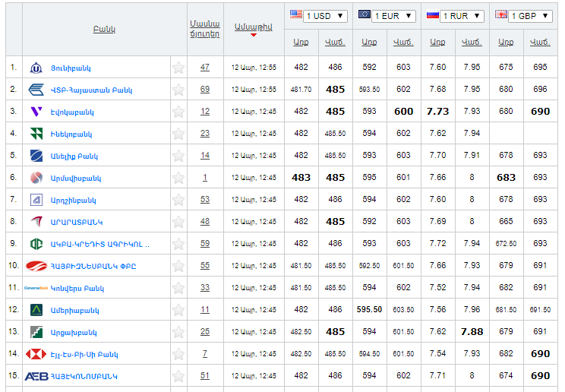Viewport: 565px width, 392px height.
Task: Sort by RUR Վաճ. column header
Action: (472, 43)
